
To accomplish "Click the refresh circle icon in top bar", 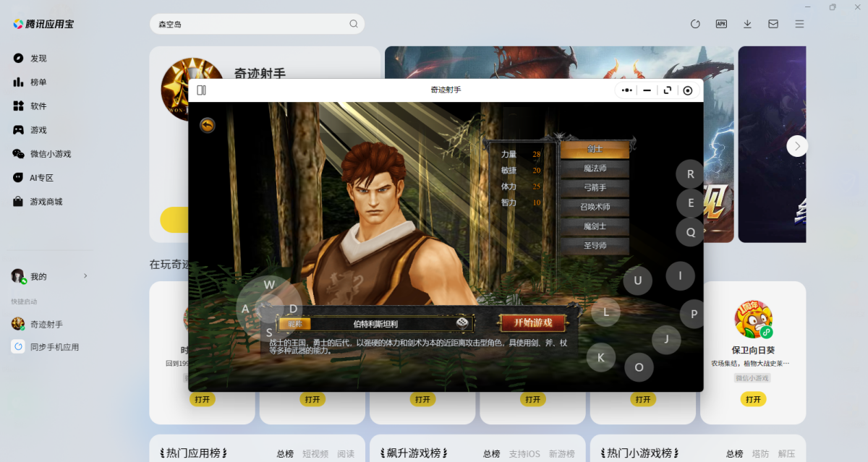I will [x=695, y=24].
